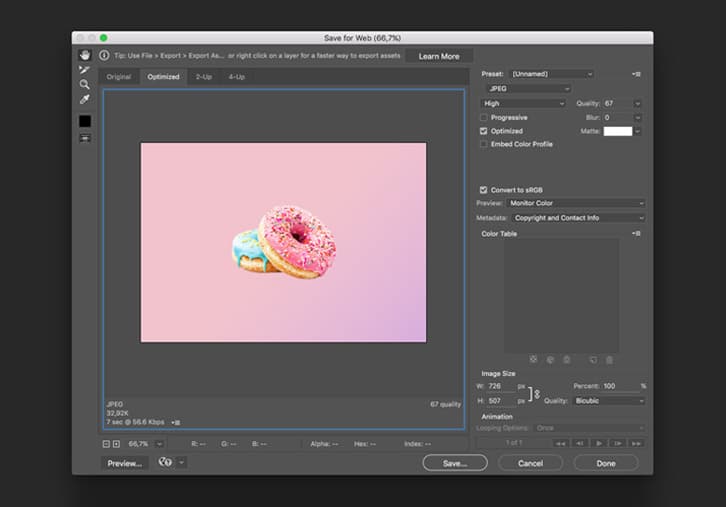Enable the Progressive checkbox
726x507 pixels.
pyautogui.click(x=484, y=118)
